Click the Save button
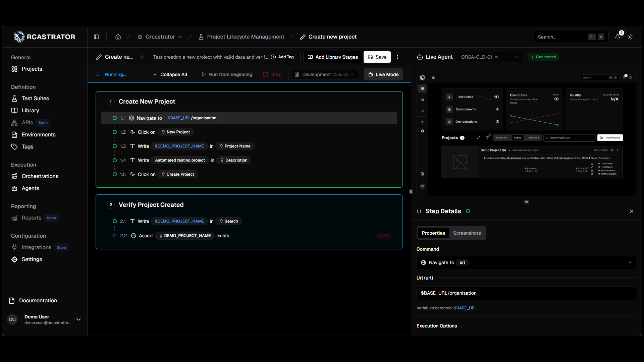 tap(377, 57)
